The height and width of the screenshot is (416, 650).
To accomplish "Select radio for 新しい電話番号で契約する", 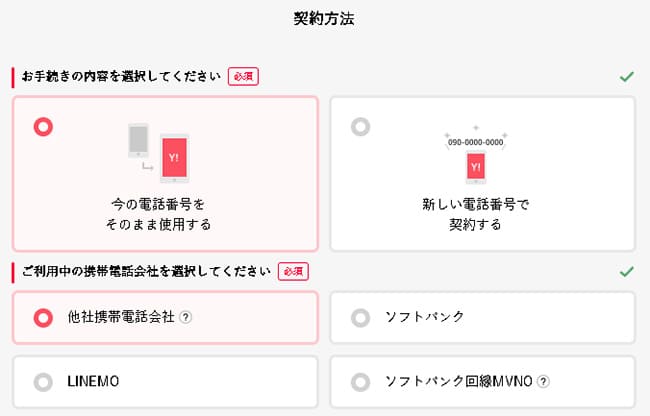I will (x=360, y=126).
